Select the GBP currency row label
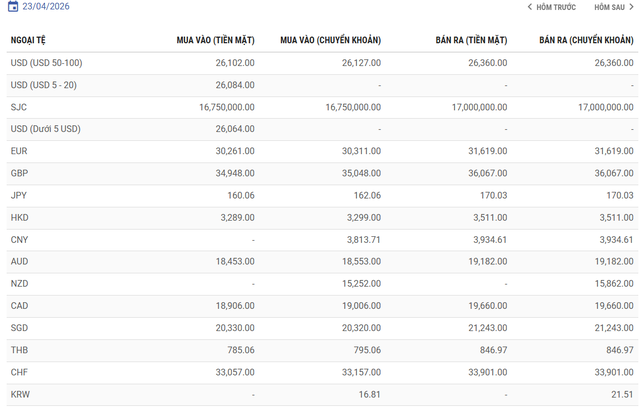The image size is (640, 407). 19,172
